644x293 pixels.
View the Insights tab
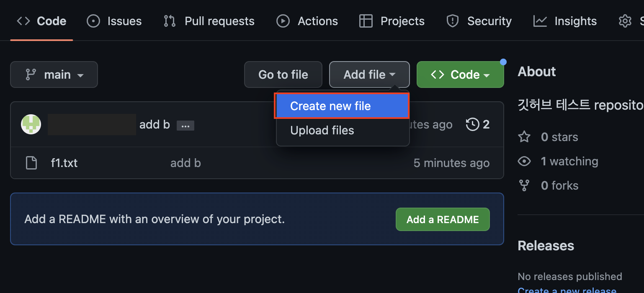(565, 21)
